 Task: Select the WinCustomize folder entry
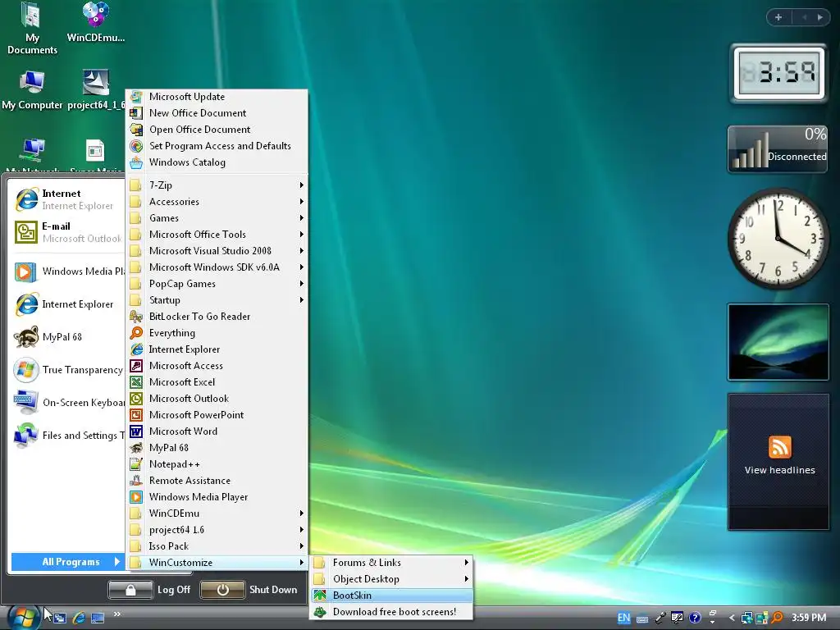pos(217,563)
